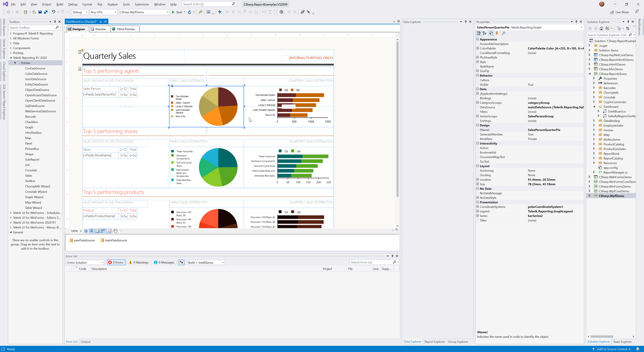The height and width of the screenshot is (352, 644).
Task: Open the Format menu
Action: (x=87, y=4)
